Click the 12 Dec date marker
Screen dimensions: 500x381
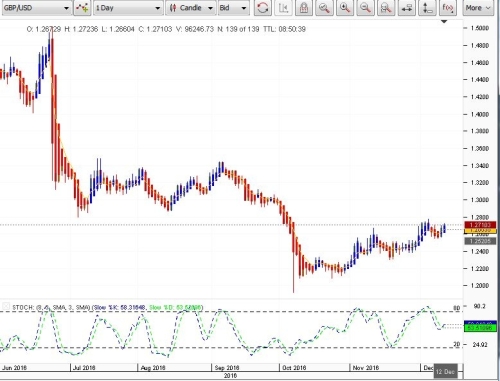445,371
